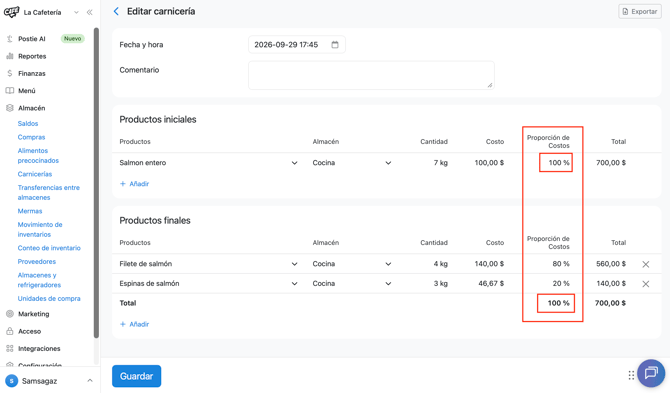Open Salmon entero product dropdown

pos(294,163)
